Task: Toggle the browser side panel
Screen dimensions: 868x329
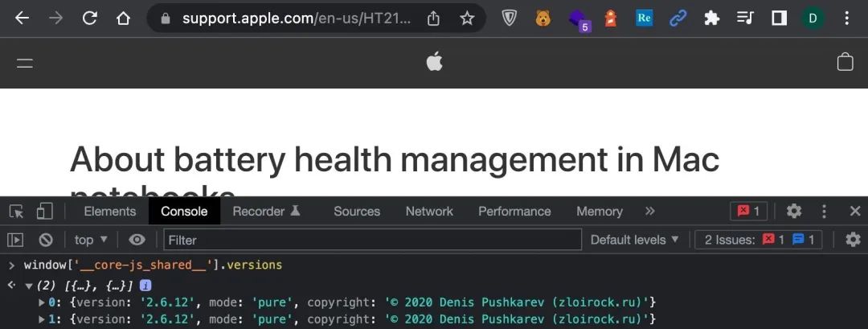Action: pyautogui.click(x=779, y=19)
